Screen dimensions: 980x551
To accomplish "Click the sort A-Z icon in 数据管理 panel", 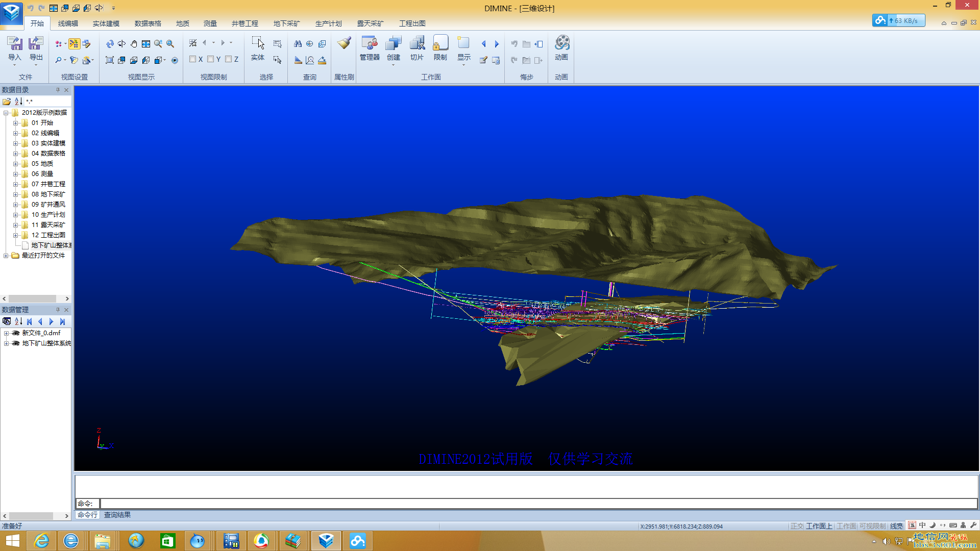I will 18,321.
